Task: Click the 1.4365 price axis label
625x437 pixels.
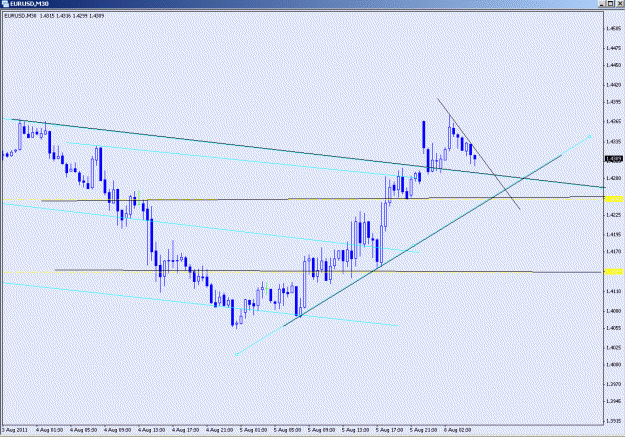Action: click(x=613, y=121)
